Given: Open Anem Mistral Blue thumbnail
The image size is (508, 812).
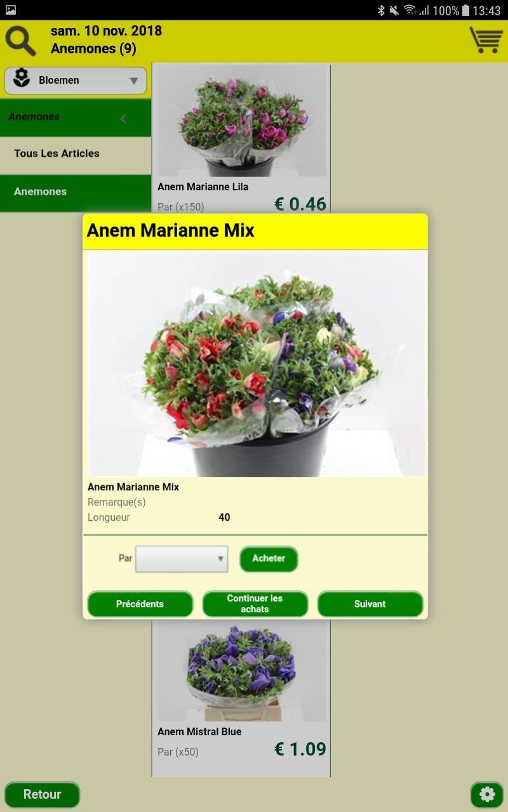Looking at the screenshot, I should coord(241,671).
